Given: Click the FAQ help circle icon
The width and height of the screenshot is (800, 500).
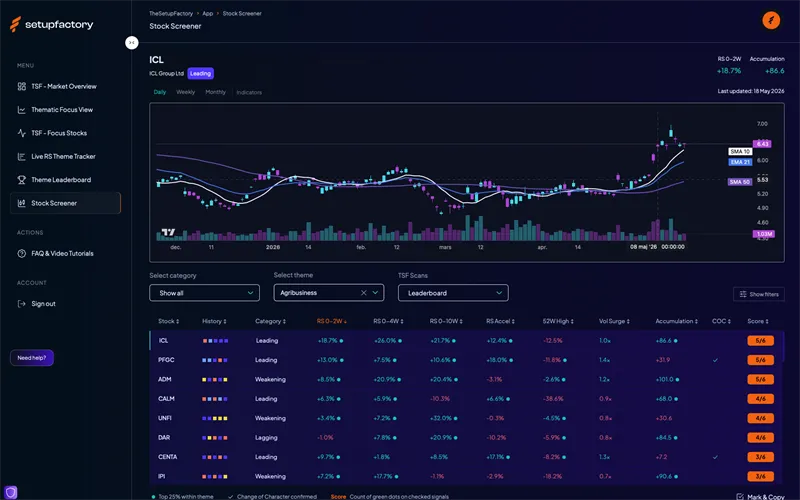Looking at the screenshot, I should pyautogui.click(x=21, y=254).
